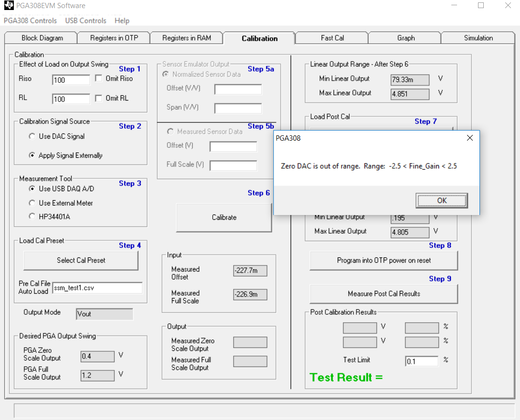Click the Test Result = label
Image resolution: width=520 pixels, height=420 pixels.
(346, 378)
